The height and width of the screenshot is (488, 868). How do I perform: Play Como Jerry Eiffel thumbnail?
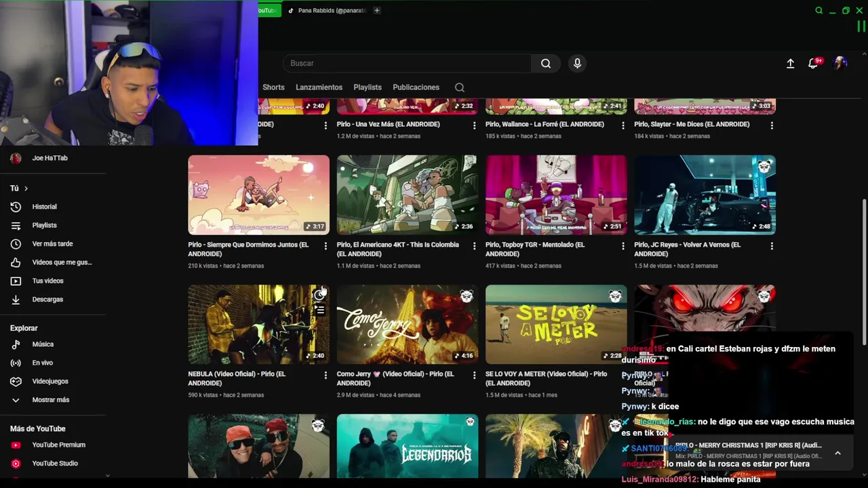click(x=407, y=325)
